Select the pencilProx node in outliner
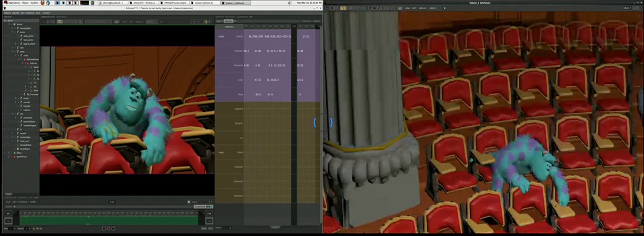The image size is (644, 236). [x=21, y=157]
